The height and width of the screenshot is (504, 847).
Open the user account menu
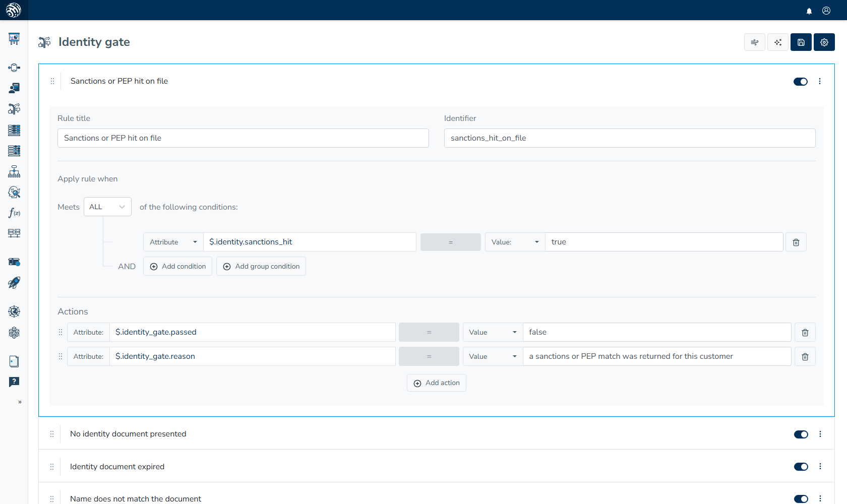[x=826, y=11]
